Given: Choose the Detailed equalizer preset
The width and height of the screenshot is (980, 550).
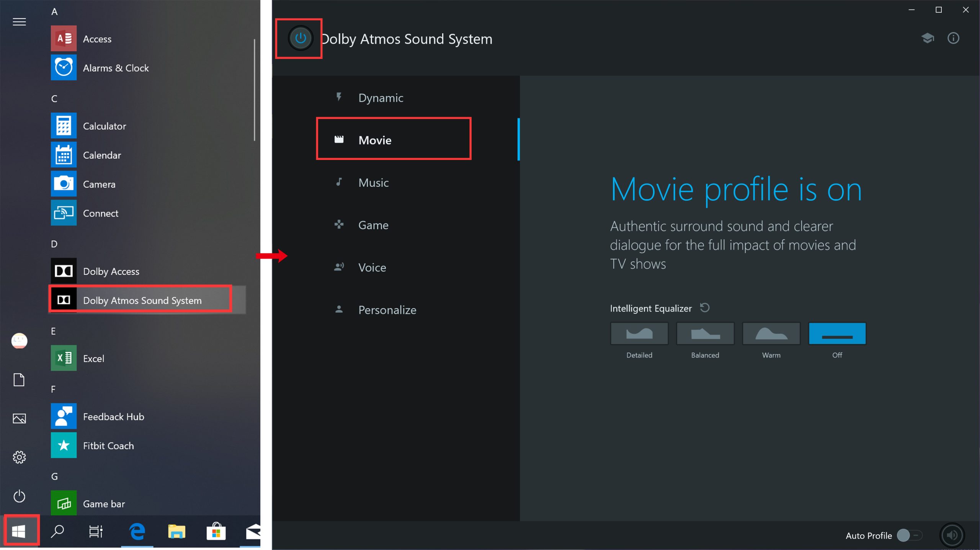Looking at the screenshot, I should (639, 334).
